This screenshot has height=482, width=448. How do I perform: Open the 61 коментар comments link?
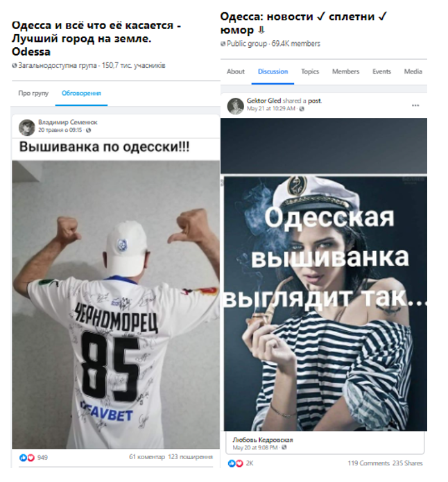147,457
